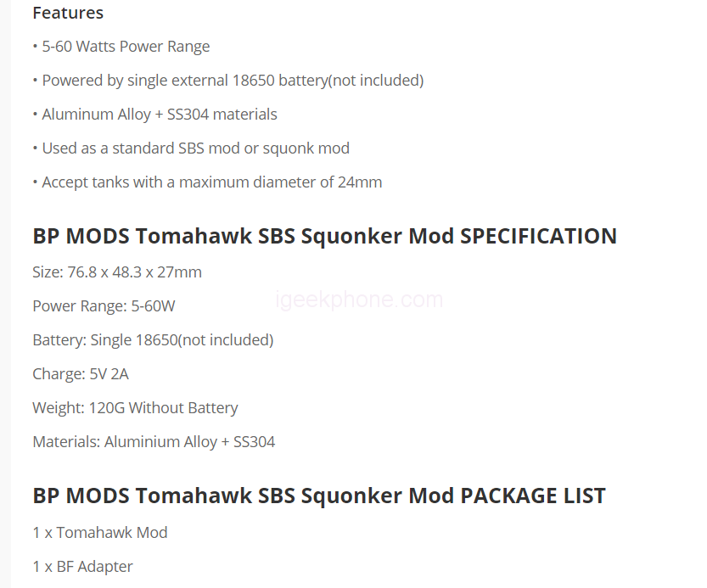The height and width of the screenshot is (588, 707).
Task: Click the Aluminum Alloy + SS304 materials bullet
Action: point(159,115)
